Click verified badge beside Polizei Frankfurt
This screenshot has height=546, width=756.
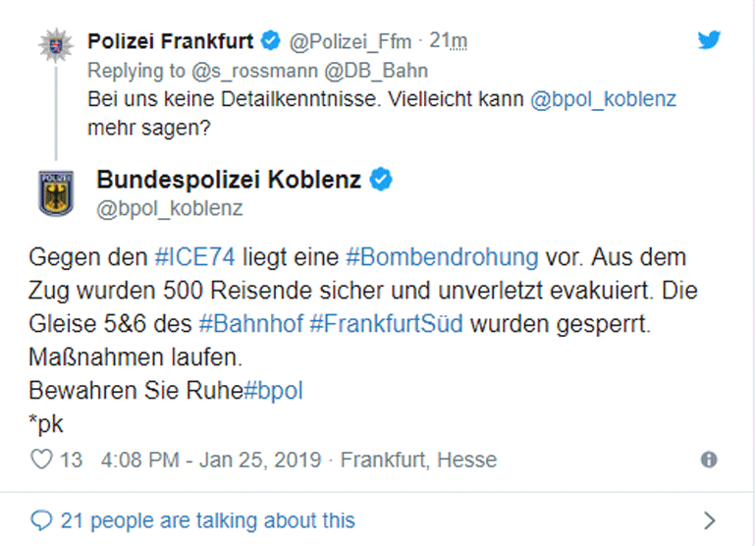pos(272,41)
